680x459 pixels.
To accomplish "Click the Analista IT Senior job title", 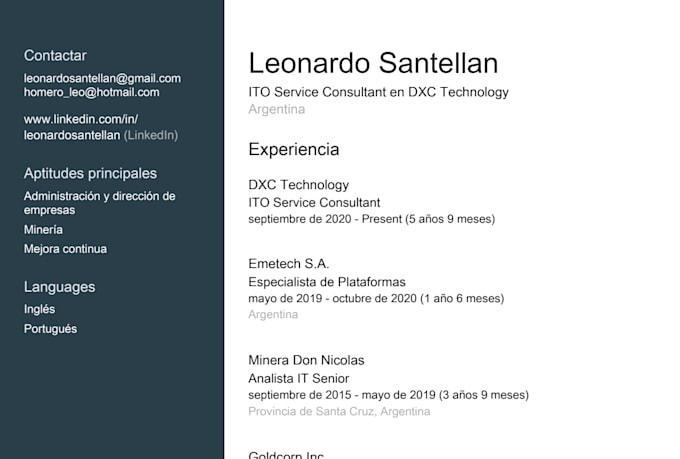I will point(299,379).
